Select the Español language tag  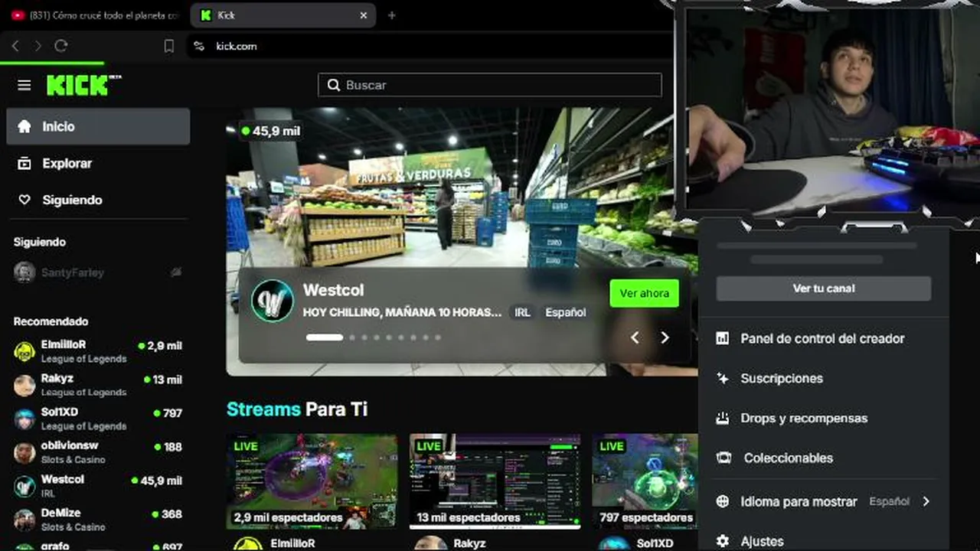click(x=565, y=312)
